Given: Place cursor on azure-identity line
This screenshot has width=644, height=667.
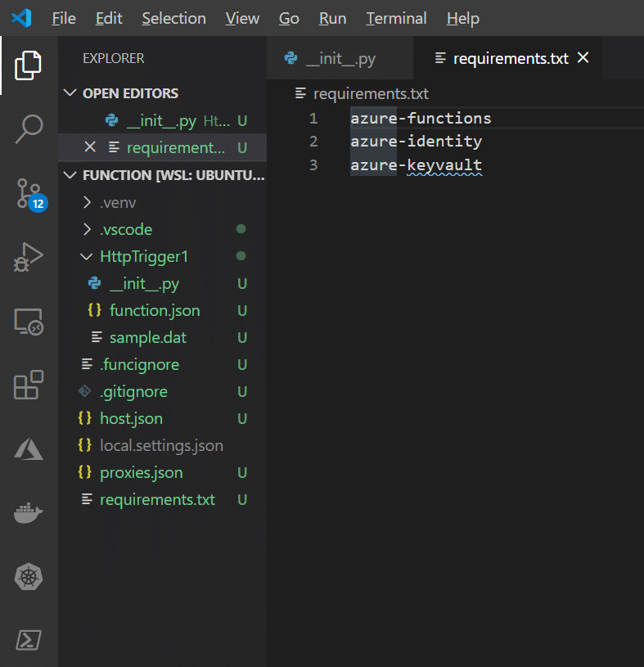Looking at the screenshot, I should 416,142.
